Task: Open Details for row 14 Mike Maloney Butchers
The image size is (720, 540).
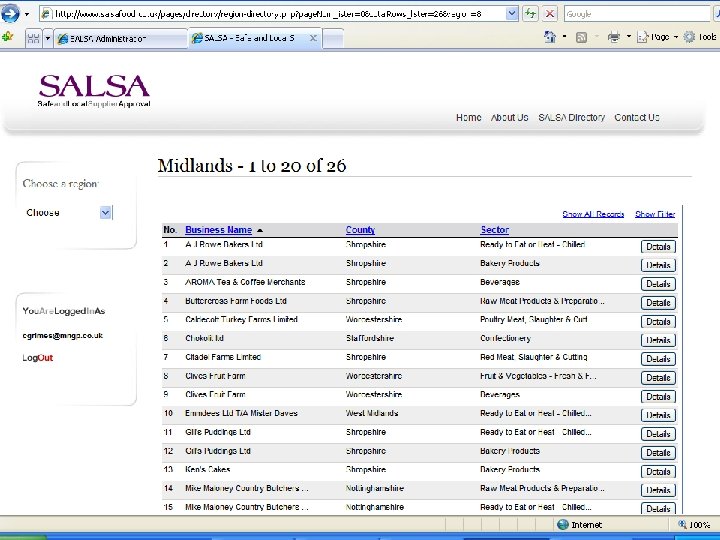Action: 658,490
